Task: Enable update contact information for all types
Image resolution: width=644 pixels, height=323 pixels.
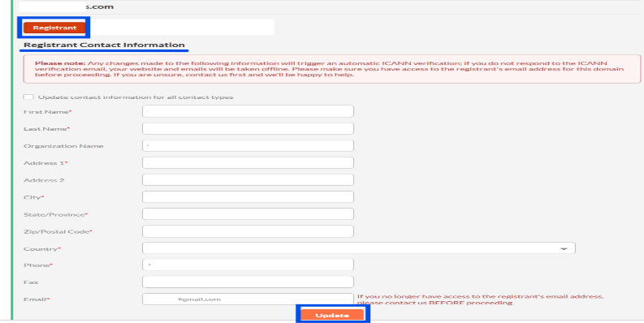Action: (x=28, y=97)
